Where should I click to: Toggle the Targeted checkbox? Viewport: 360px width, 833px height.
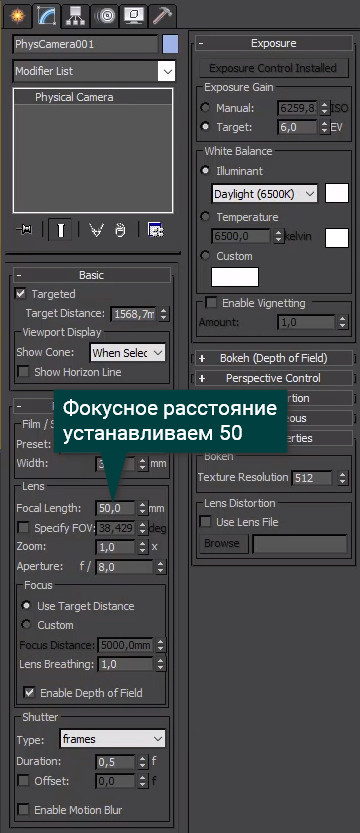point(21,294)
